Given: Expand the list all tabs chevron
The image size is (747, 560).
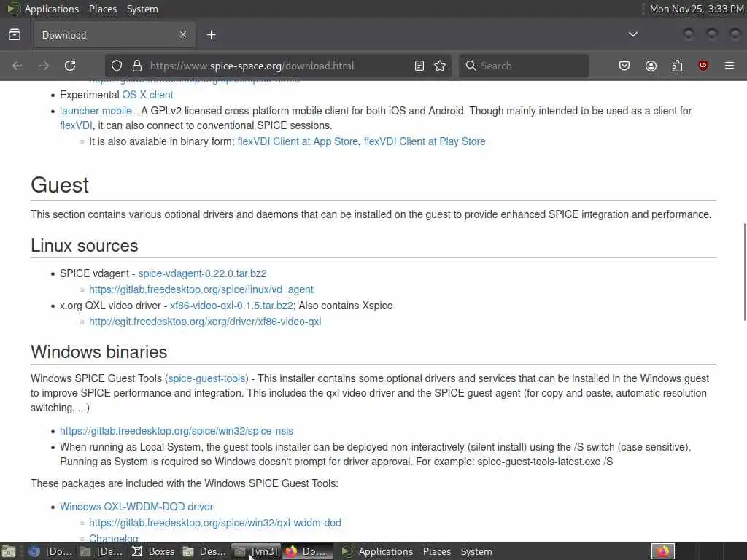Looking at the screenshot, I should [x=633, y=34].
